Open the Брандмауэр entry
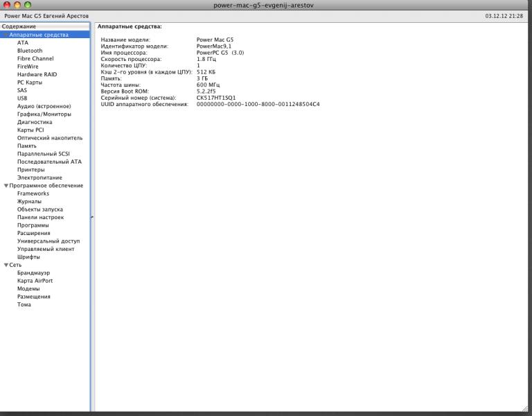The height and width of the screenshot is (416, 532). click(x=33, y=273)
